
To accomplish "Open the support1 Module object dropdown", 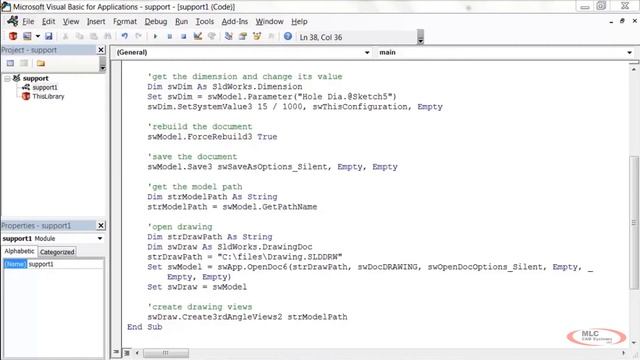I will (100, 238).
